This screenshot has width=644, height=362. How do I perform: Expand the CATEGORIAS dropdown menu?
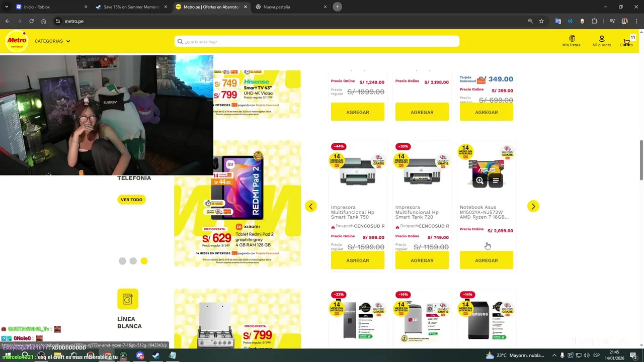(52, 41)
